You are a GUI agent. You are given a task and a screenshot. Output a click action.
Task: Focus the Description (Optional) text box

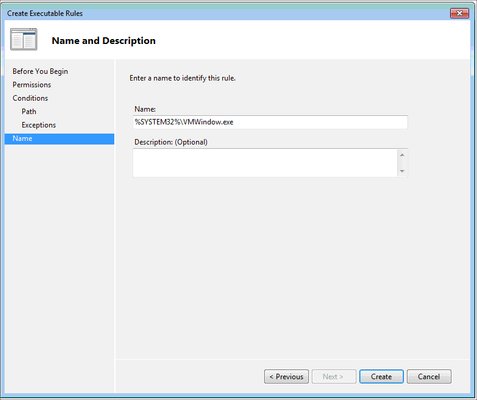(x=265, y=163)
